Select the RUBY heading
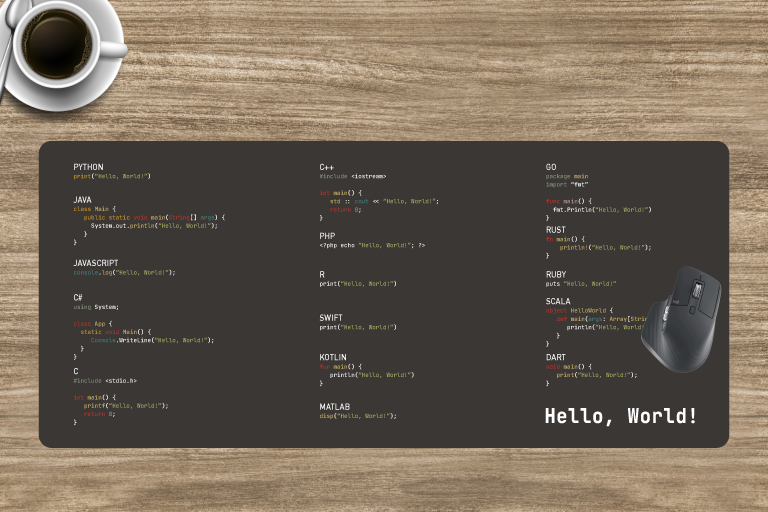Viewport: 768px width, 512px height. [x=555, y=275]
